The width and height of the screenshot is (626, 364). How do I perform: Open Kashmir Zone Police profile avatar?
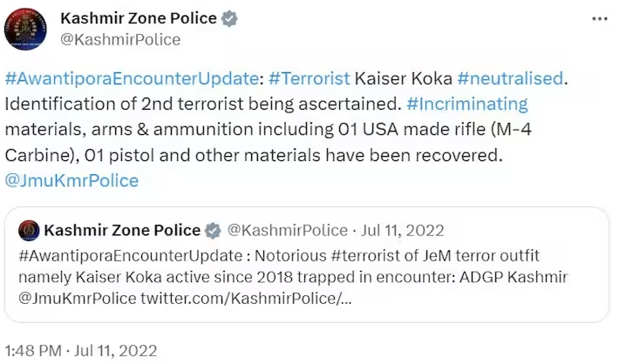tap(25, 29)
